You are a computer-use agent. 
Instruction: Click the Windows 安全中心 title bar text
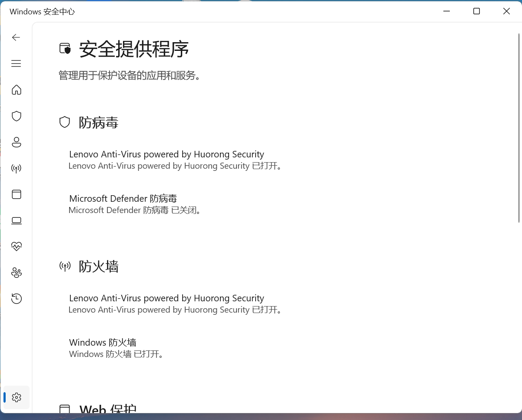42,12
